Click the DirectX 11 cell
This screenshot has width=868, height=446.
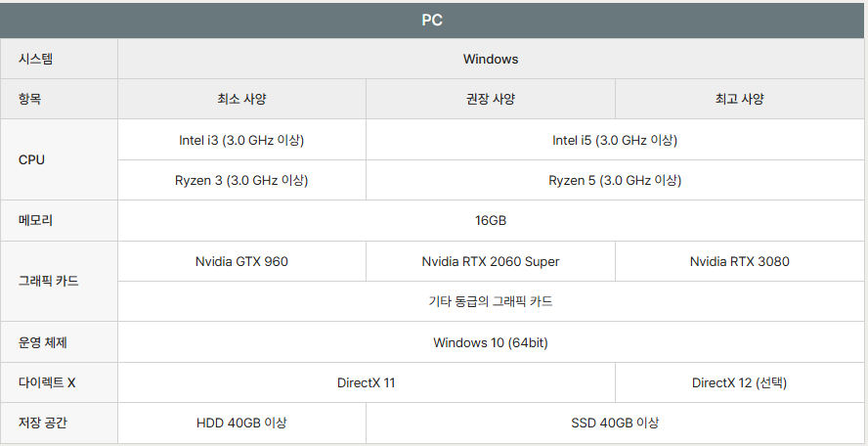tap(366, 382)
